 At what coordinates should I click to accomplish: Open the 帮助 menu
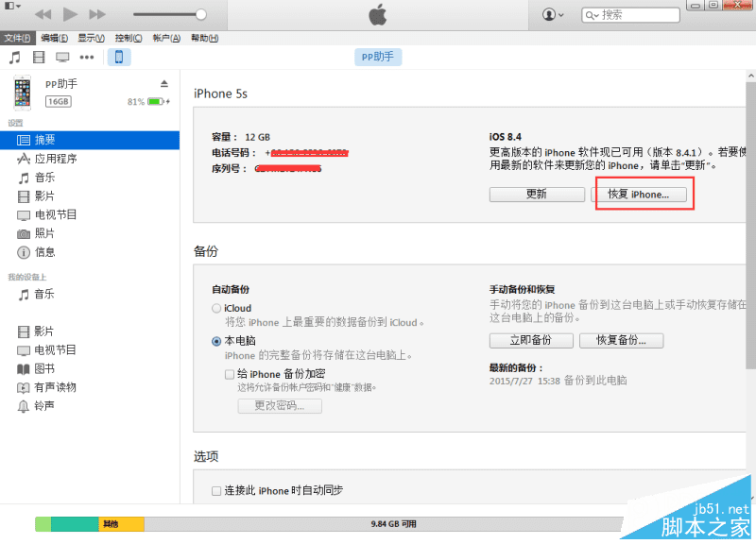205,38
